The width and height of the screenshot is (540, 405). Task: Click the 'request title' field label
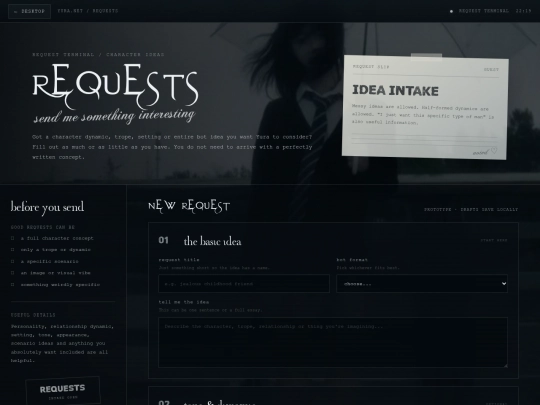click(179, 260)
